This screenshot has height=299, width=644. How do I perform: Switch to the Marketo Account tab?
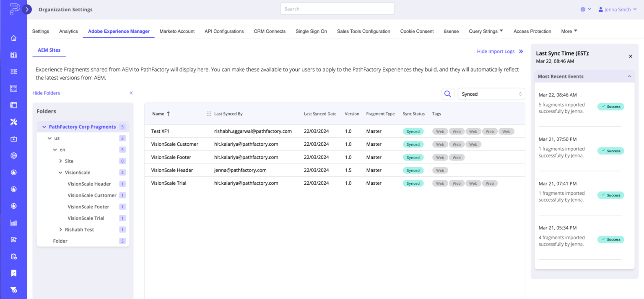[x=177, y=31]
